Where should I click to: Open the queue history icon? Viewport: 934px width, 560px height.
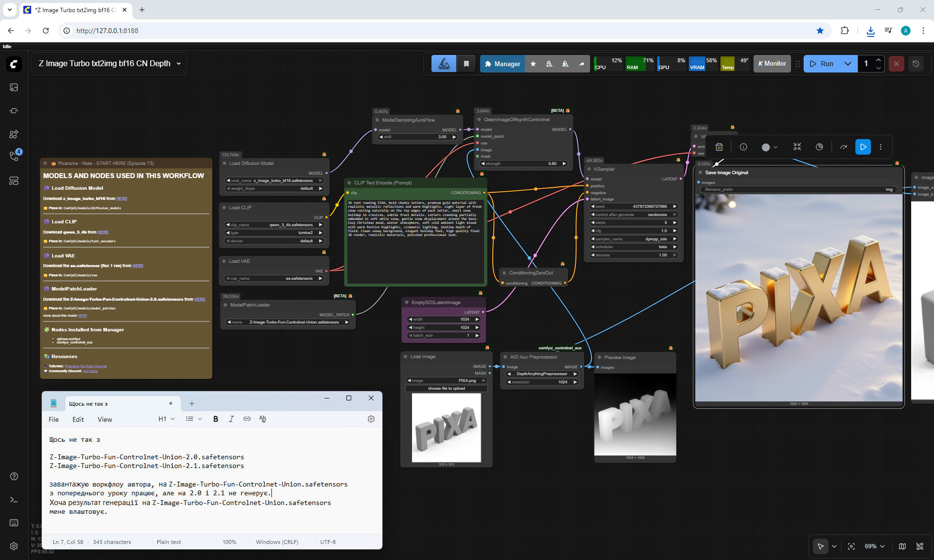pos(916,64)
